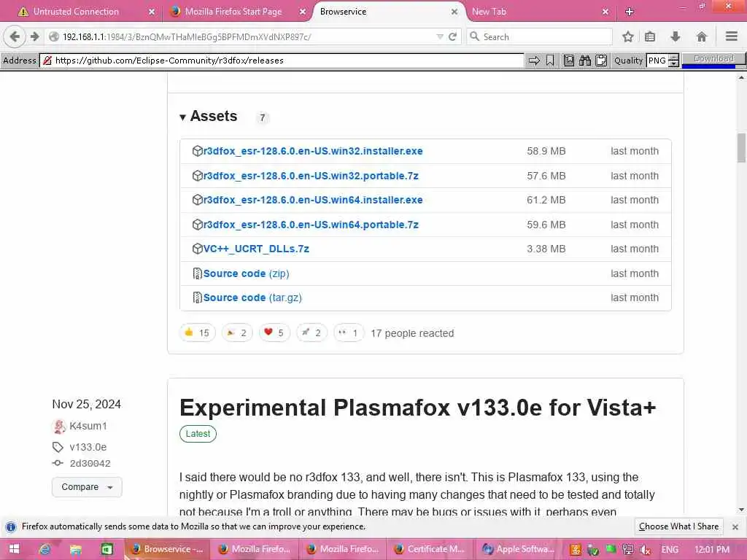Open the Browservice bookmarks page icon

(x=569, y=61)
